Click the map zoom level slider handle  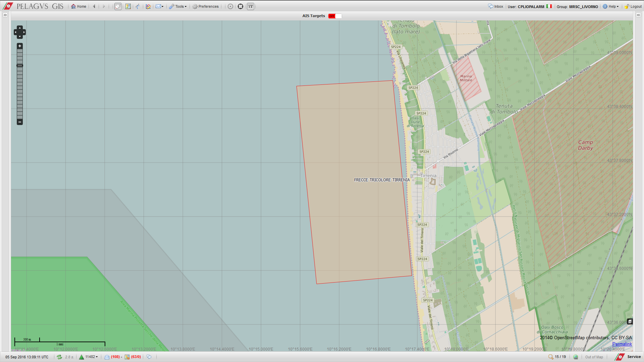coord(20,65)
